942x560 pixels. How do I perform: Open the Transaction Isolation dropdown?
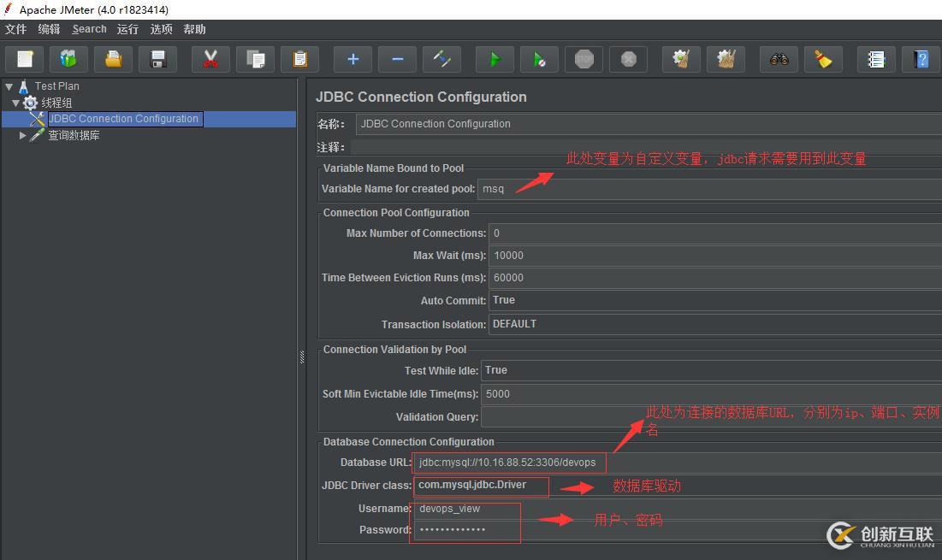point(715,324)
